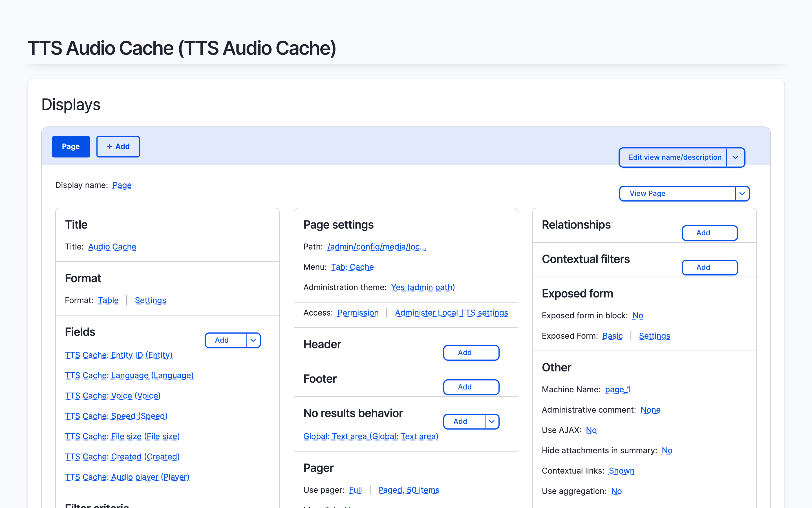Open TTS Cache: Entity ID (Entity) field

coord(118,355)
